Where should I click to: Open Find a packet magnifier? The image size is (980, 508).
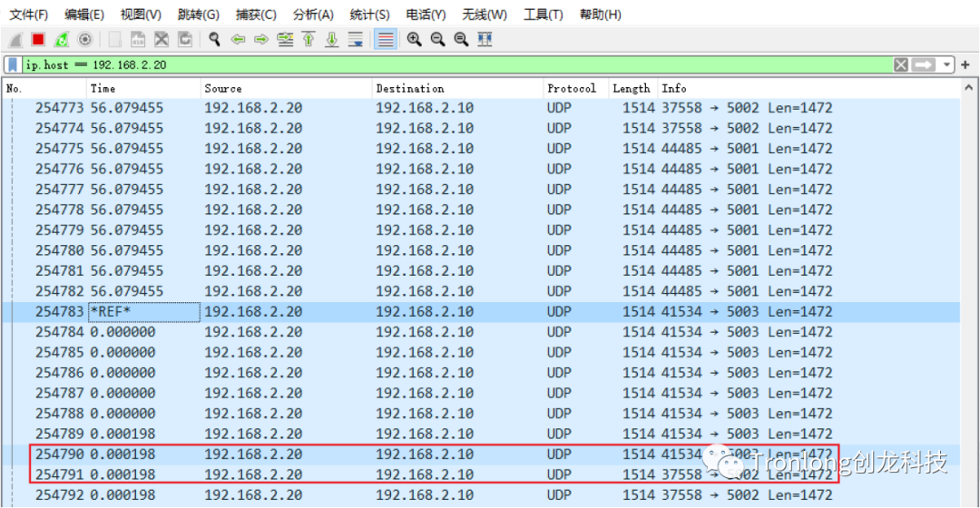pos(214,40)
